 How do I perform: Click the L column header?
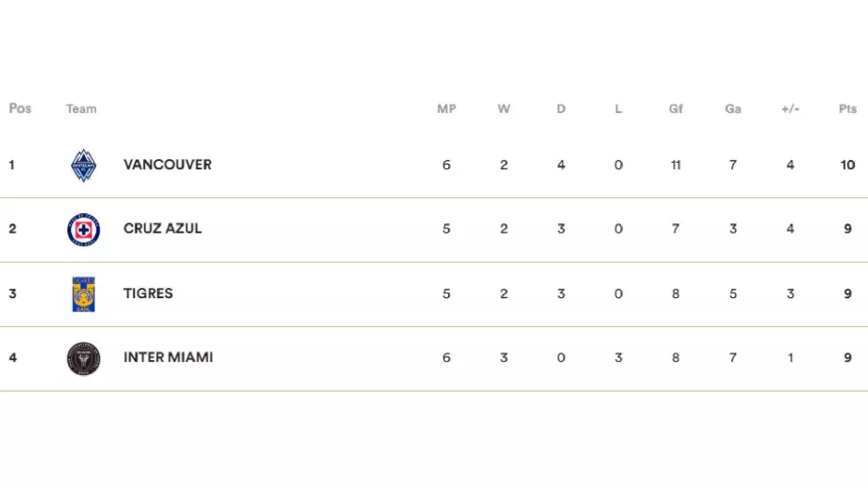(618, 109)
